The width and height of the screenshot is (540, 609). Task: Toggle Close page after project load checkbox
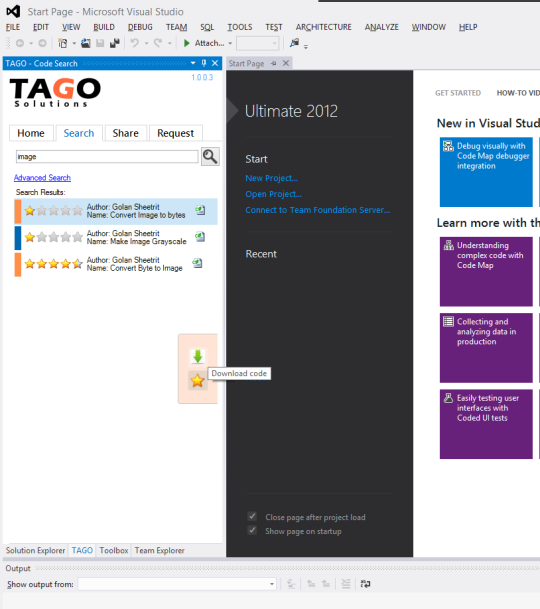252,516
